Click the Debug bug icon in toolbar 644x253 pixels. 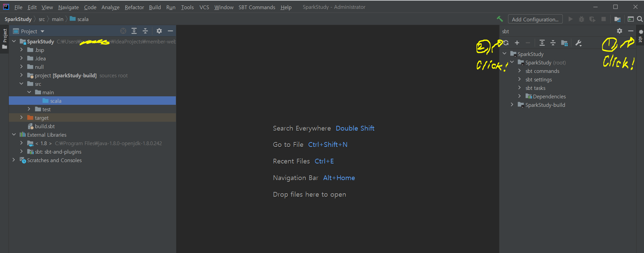[x=582, y=19]
